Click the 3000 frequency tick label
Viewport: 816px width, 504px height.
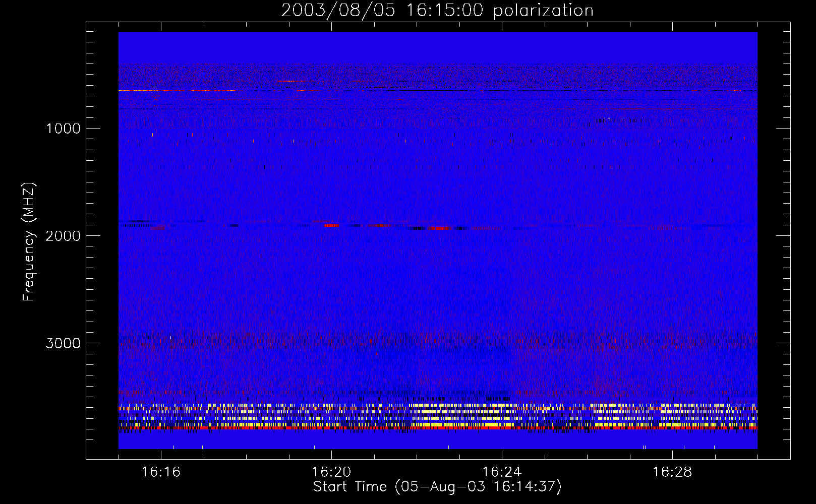click(63, 343)
